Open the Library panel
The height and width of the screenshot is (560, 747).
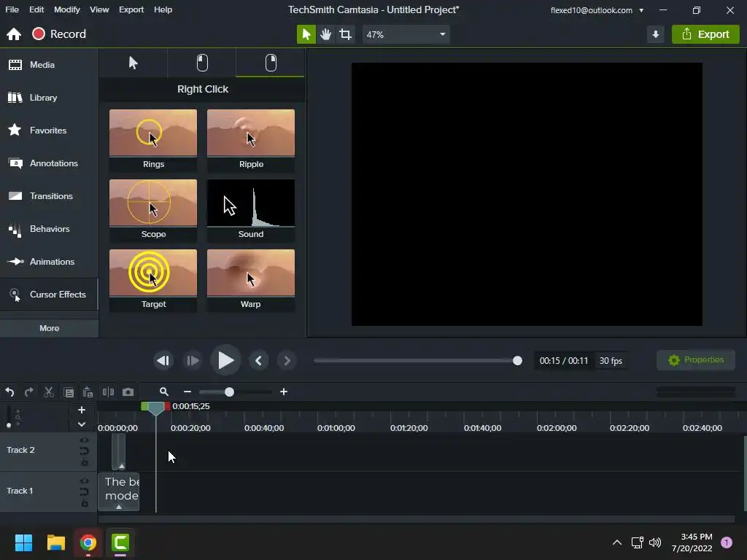[49, 98]
